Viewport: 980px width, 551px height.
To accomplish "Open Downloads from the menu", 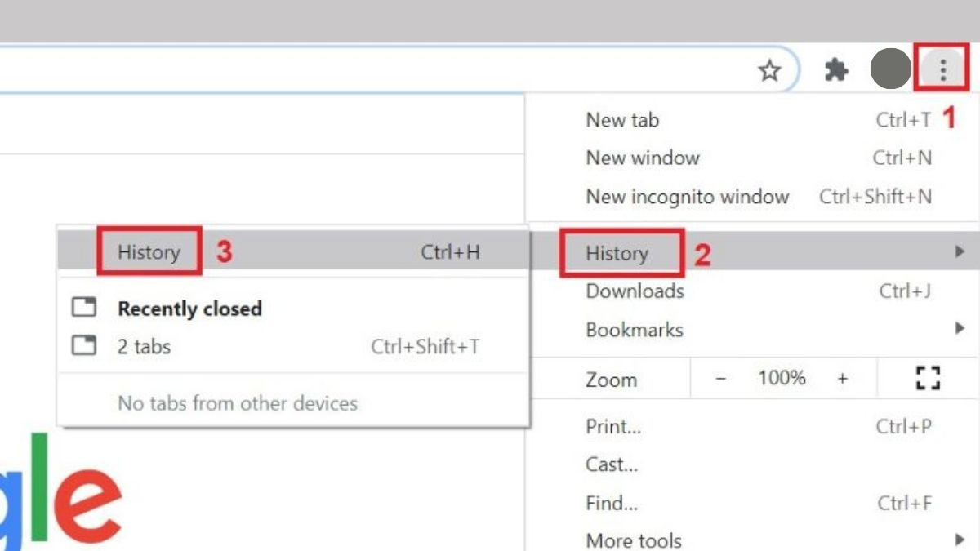I will point(635,291).
